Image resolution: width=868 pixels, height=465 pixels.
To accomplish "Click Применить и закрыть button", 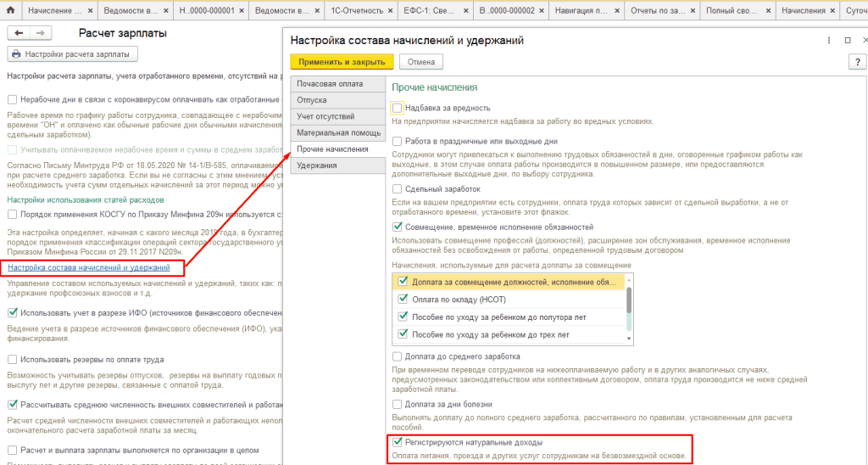I will pyautogui.click(x=342, y=62).
